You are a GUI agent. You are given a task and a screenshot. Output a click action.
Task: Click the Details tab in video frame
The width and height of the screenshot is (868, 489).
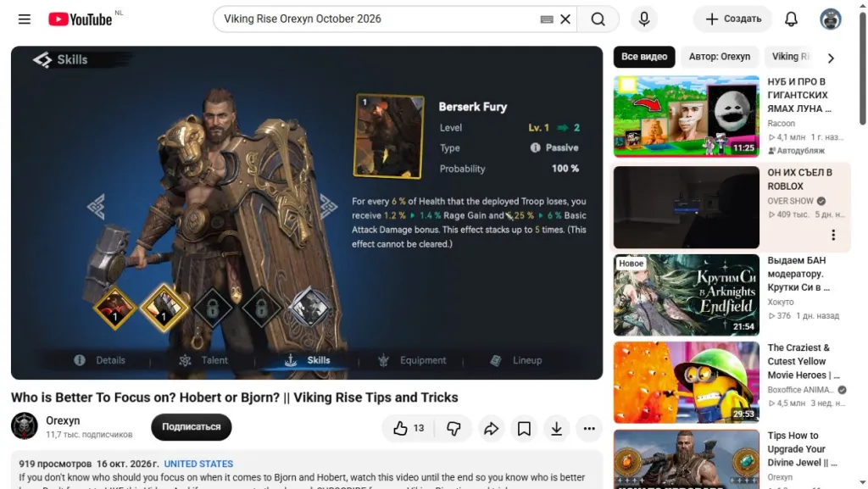click(100, 361)
